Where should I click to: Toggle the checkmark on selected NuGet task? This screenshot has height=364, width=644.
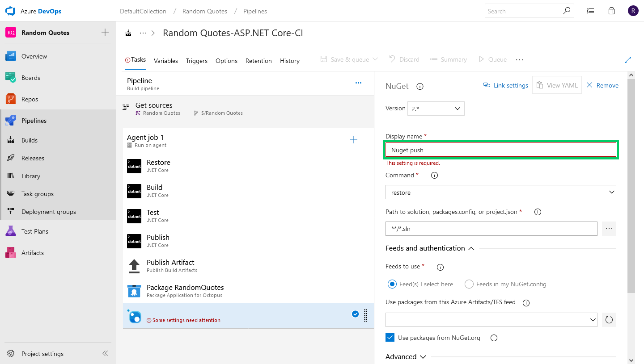pos(355,314)
